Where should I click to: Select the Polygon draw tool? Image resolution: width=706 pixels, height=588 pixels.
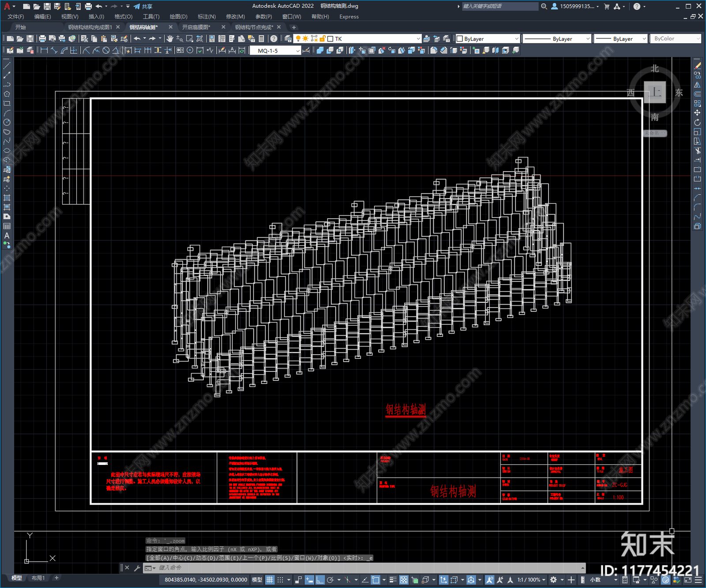coord(7,94)
